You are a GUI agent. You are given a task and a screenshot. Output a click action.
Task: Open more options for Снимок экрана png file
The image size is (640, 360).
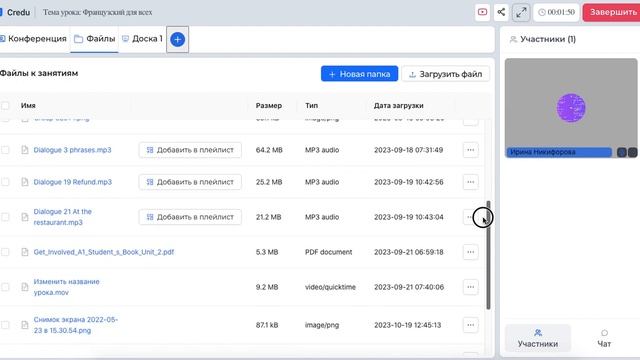pos(471,325)
